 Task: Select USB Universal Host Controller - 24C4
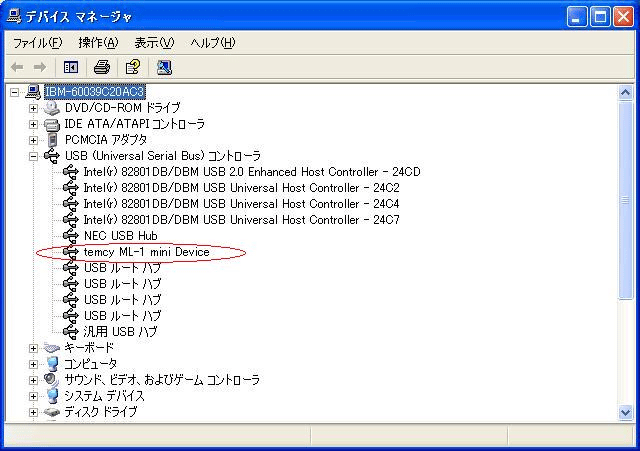click(242, 204)
